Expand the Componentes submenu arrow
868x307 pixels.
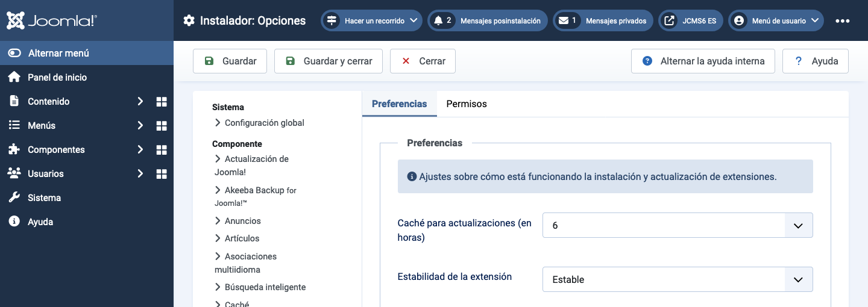(x=140, y=150)
